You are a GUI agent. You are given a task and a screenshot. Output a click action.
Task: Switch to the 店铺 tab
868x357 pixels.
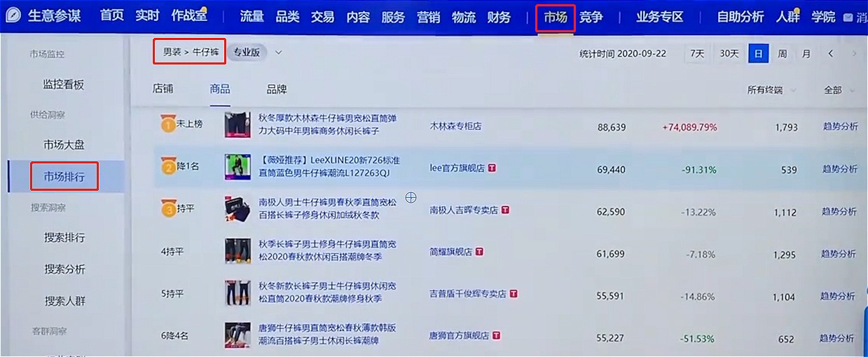point(163,89)
